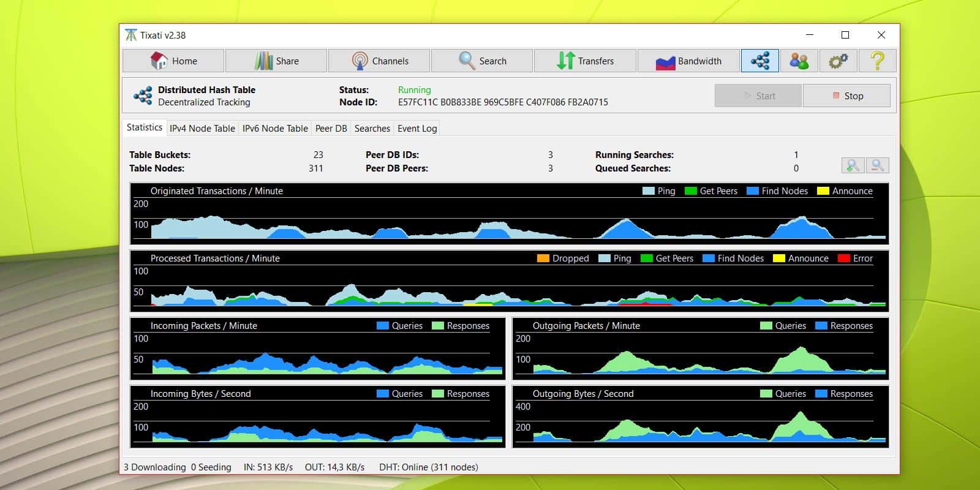980x490 pixels.
Task: Click the Peer DB Peers label
Action: pos(397,168)
